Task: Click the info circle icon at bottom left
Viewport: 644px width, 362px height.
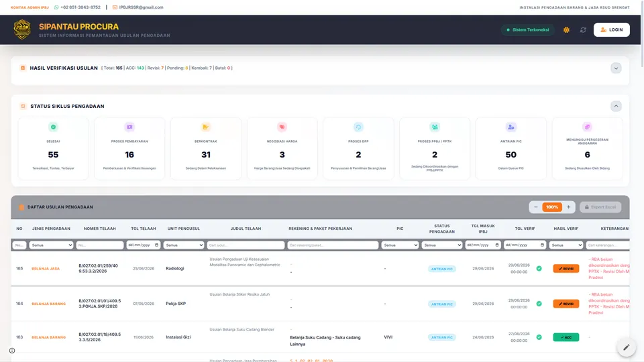Action: 12,351
